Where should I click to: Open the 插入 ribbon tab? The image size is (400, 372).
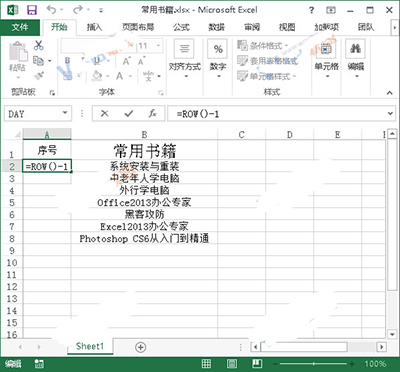[94, 27]
